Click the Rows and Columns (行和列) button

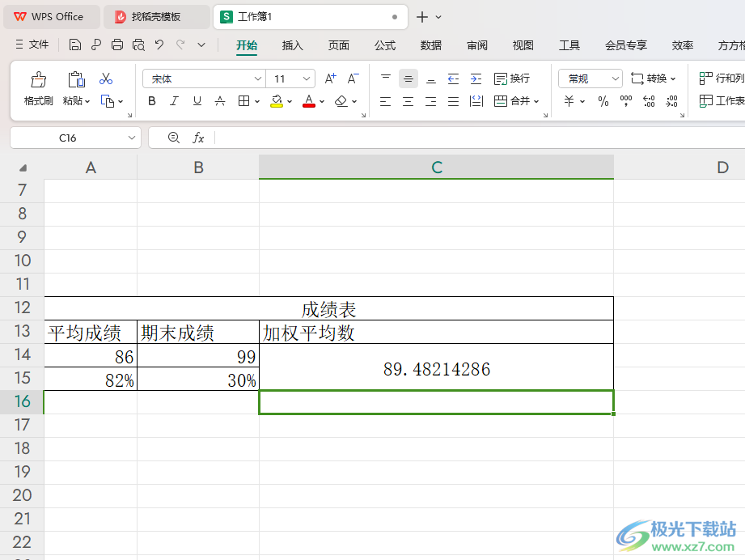(x=722, y=78)
